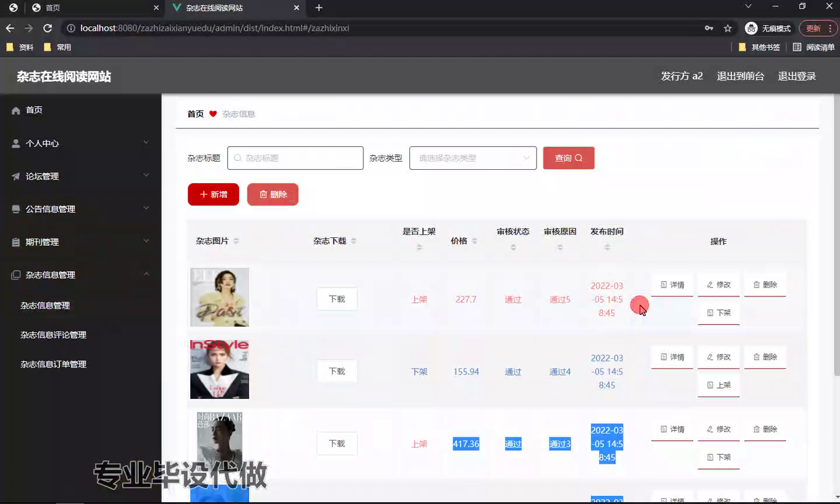
Task: Click the red heart icon in the breadcrumb
Action: [x=213, y=114]
